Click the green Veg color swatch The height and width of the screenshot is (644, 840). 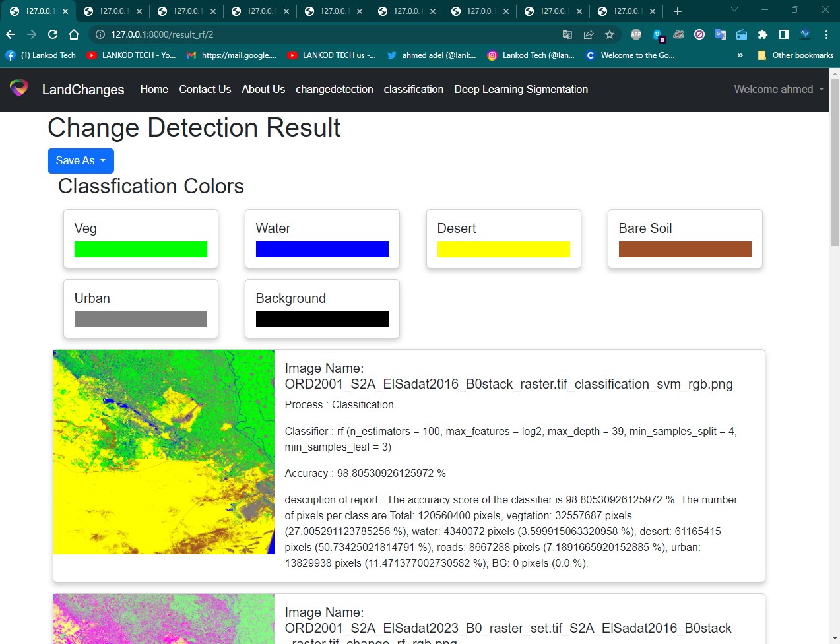(141, 249)
